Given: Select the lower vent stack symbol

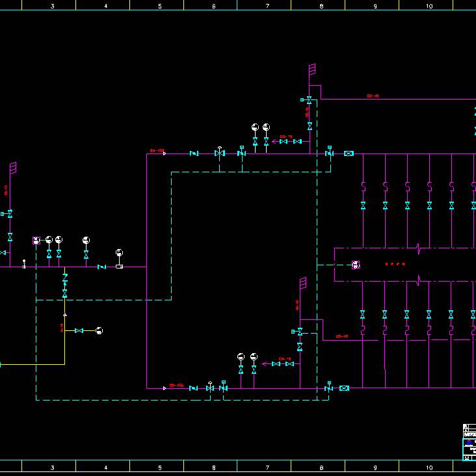Looking at the screenshot, I should (x=303, y=283).
